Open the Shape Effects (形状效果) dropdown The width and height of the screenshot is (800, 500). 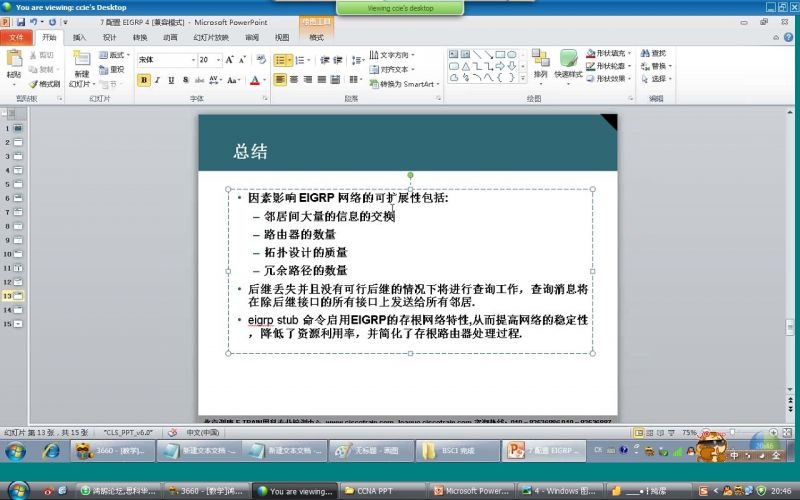coord(609,79)
